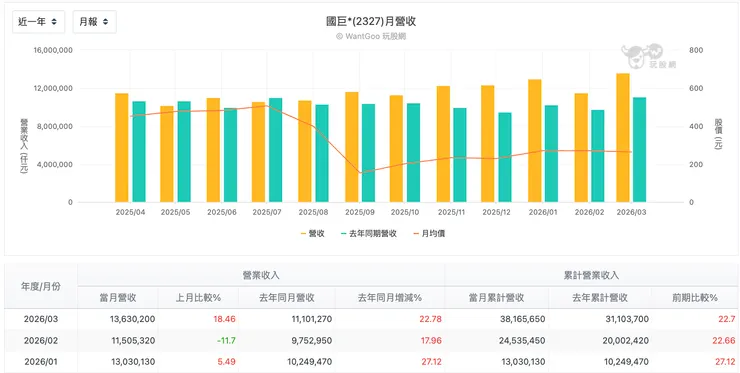Click the 去年累計營收 column header
The height and width of the screenshot is (373, 740).
[600, 298]
